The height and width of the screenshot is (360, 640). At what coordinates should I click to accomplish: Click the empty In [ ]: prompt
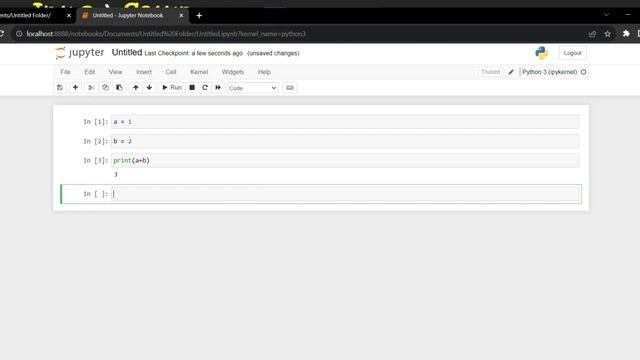coord(96,194)
